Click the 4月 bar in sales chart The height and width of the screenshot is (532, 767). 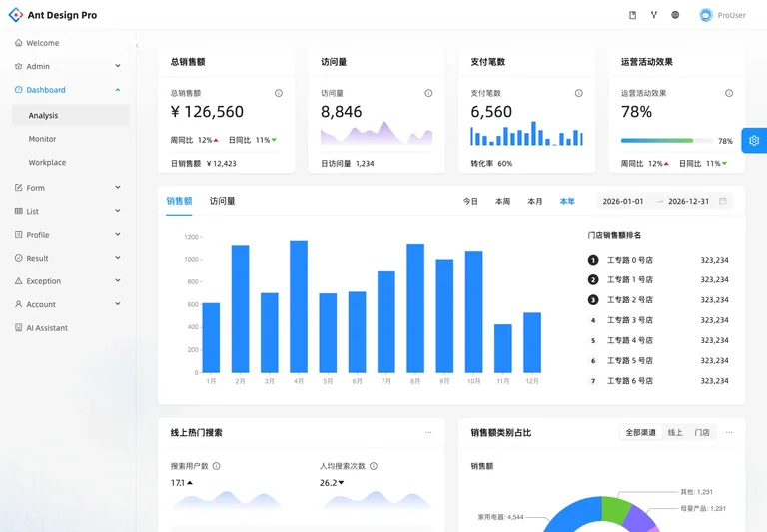[299, 306]
